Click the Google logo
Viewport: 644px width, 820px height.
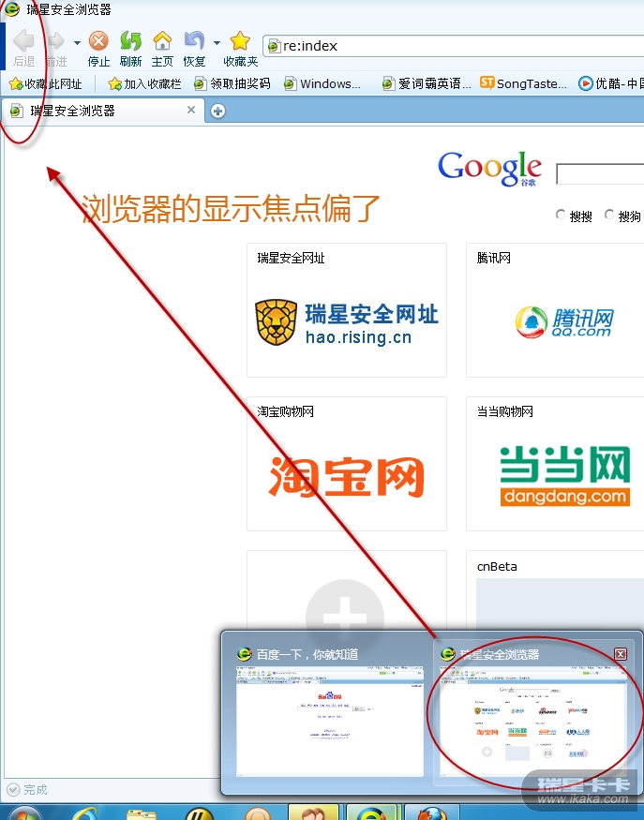click(x=489, y=169)
